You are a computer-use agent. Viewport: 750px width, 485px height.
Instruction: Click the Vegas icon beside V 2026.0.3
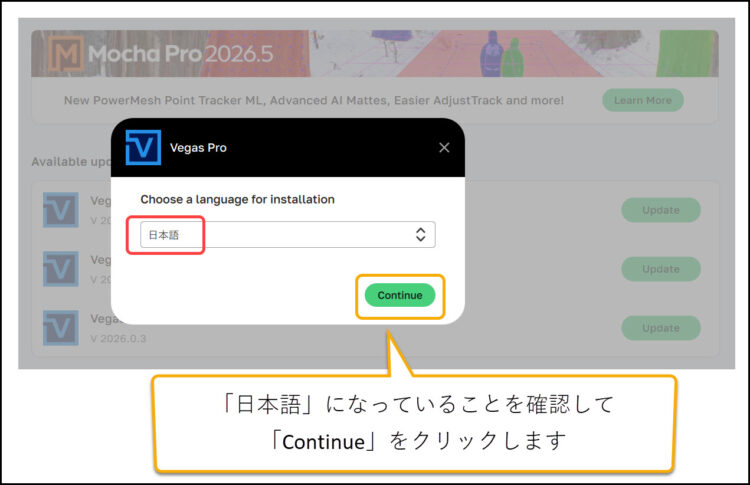[60, 328]
